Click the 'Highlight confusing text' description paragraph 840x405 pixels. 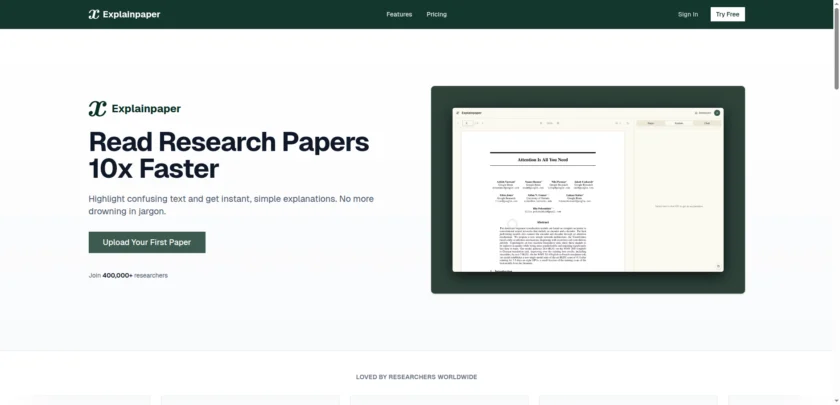click(231, 205)
